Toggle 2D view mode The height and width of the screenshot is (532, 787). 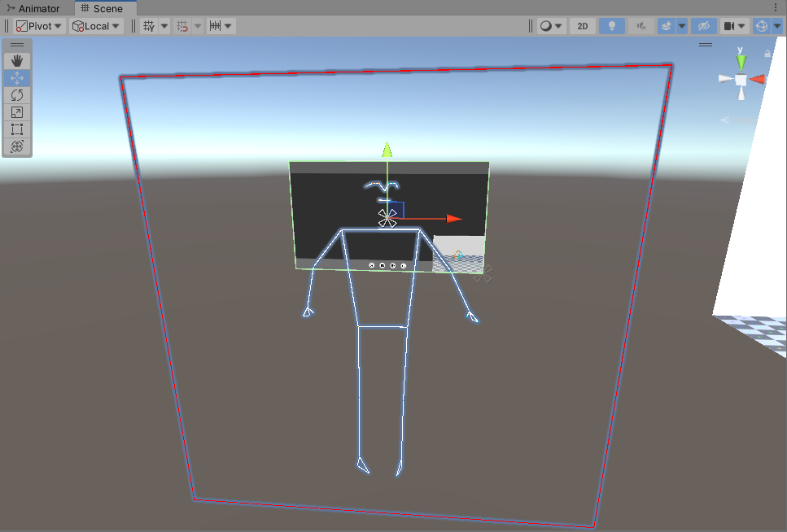pos(582,26)
